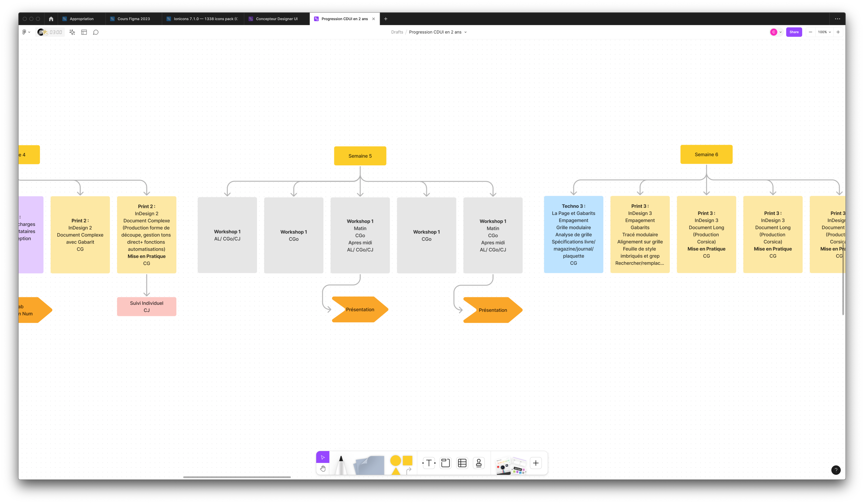The height and width of the screenshot is (504, 864).
Task: Select the Hand tool
Action: (323, 468)
